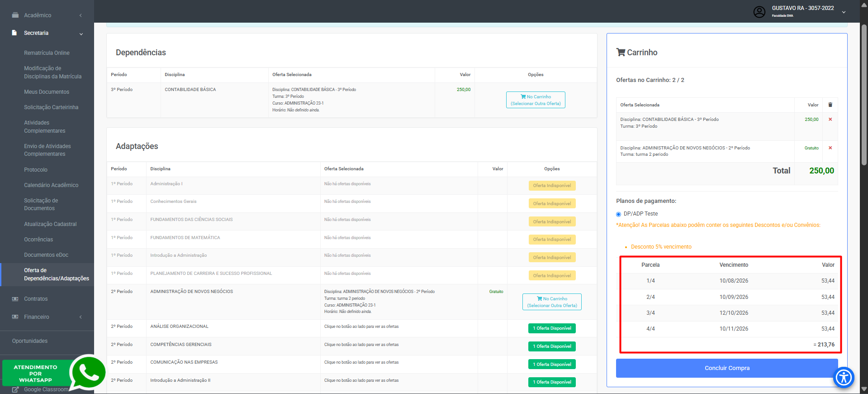Viewport: 868px width, 394px height.
Task: Expand the Acadêmico menu chevron
Action: point(81,15)
